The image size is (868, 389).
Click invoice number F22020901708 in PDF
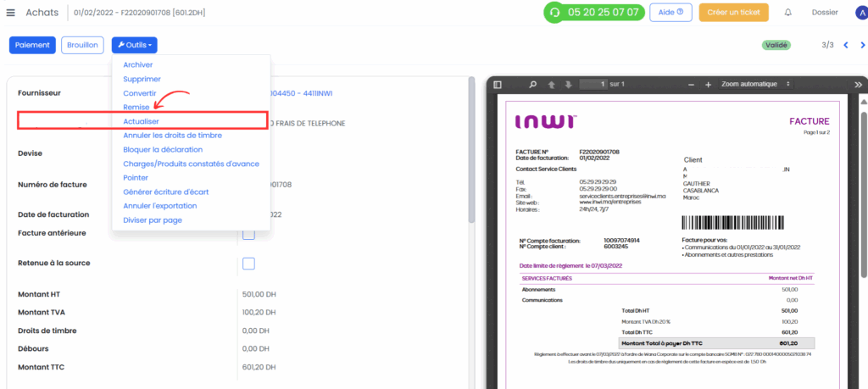[x=599, y=152]
